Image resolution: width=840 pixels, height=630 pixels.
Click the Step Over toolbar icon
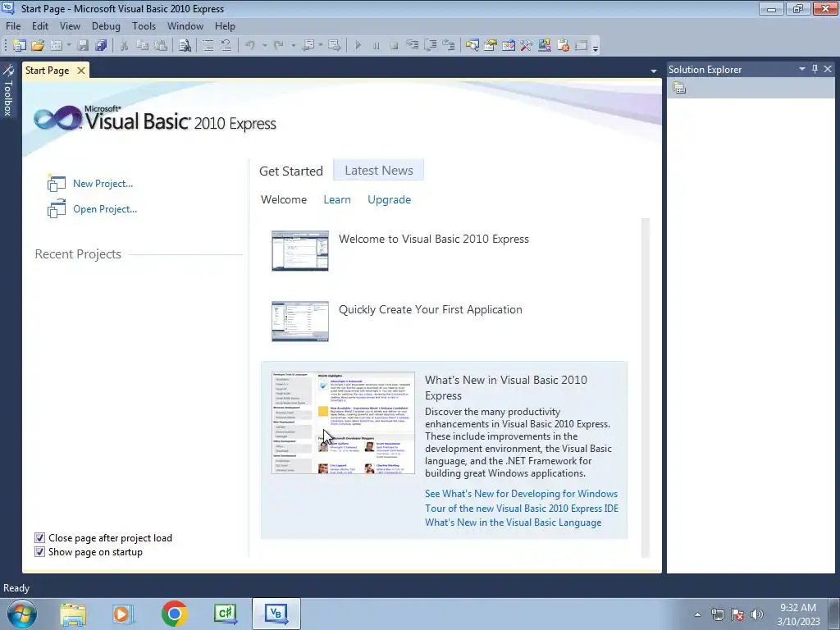(x=430, y=46)
